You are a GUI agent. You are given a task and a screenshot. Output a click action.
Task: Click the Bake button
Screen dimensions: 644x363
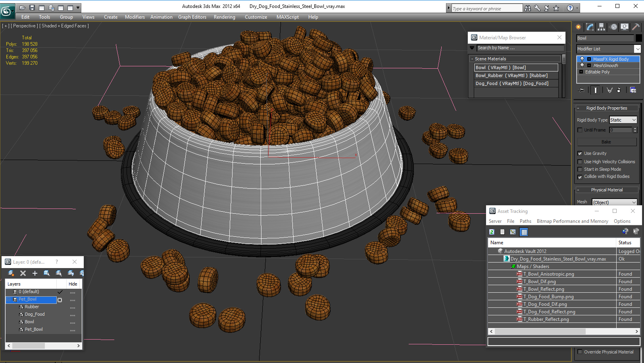606,142
